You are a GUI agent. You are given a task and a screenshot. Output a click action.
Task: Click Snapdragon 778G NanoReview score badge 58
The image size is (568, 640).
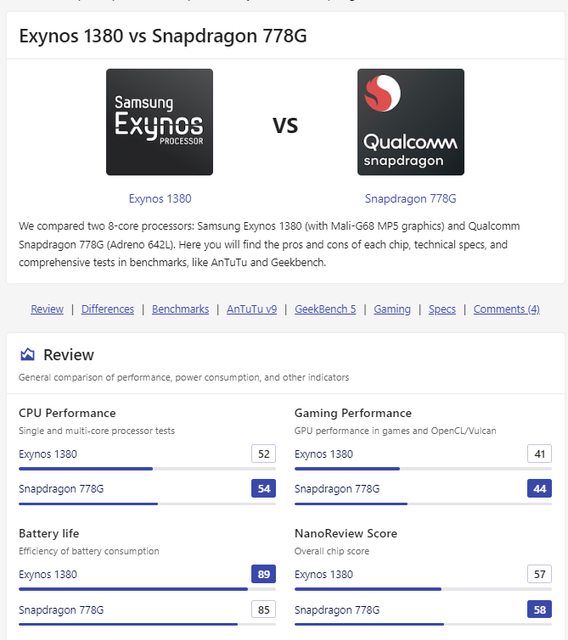click(x=539, y=610)
